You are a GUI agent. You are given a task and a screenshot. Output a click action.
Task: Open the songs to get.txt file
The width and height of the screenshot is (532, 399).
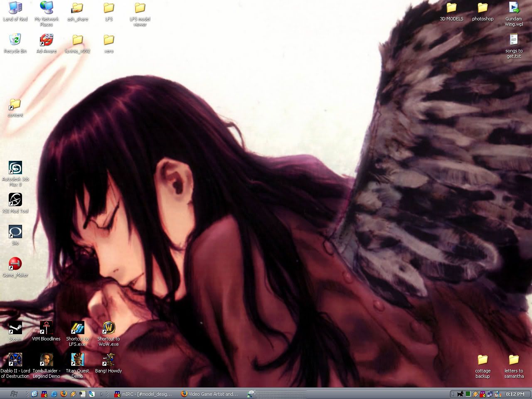click(514, 45)
